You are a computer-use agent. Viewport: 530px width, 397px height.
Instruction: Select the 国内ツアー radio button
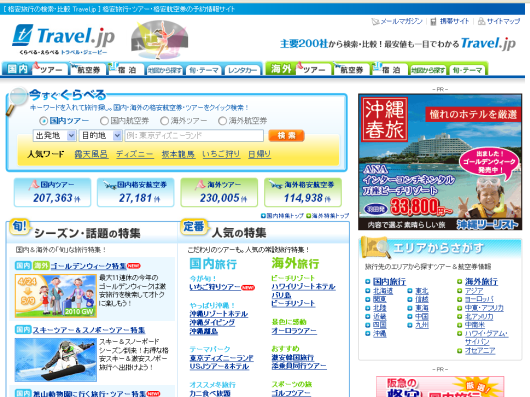point(43,121)
